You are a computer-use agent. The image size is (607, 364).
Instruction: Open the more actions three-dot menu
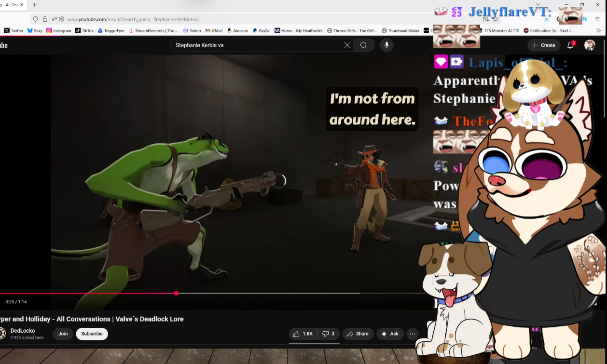(x=413, y=334)
